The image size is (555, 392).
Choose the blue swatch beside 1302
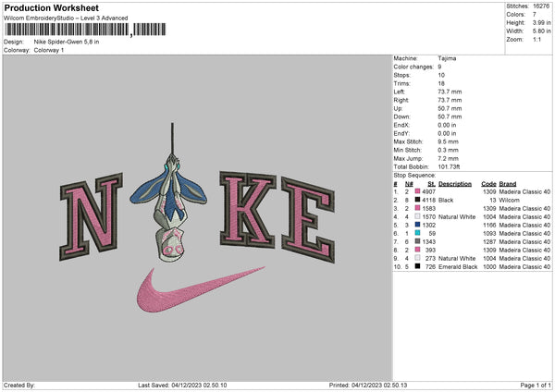coord(418,225)
